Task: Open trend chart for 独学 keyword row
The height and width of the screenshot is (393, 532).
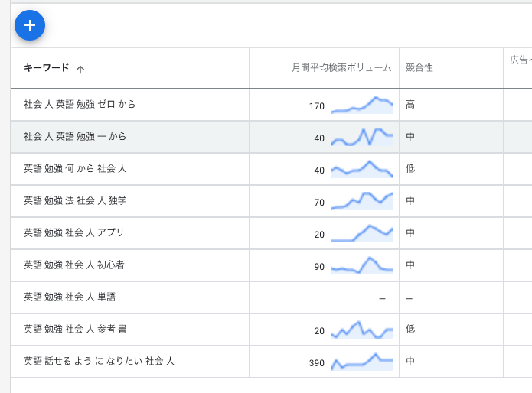Action: (x=362, y=201)
